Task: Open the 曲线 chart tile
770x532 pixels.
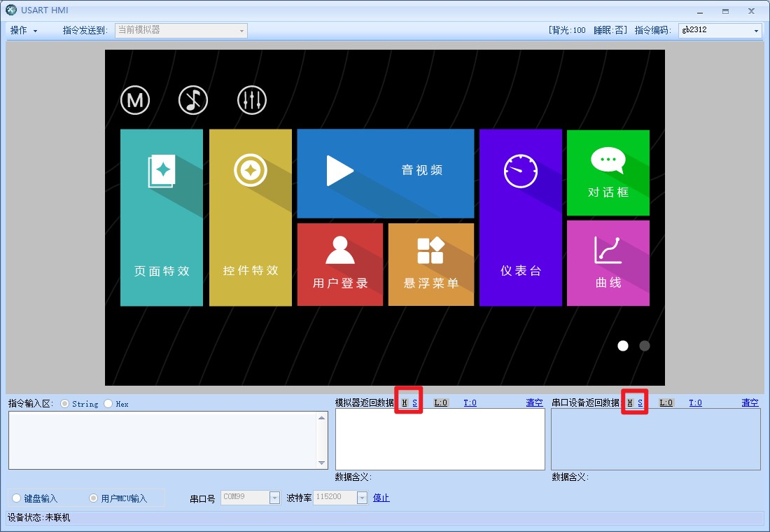Action: click(x=608, y=263)
